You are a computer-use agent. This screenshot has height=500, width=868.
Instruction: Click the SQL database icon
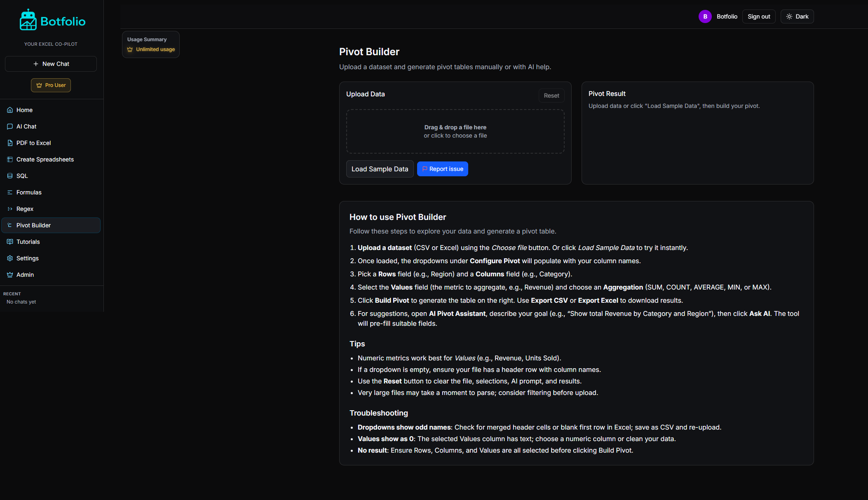10,176
